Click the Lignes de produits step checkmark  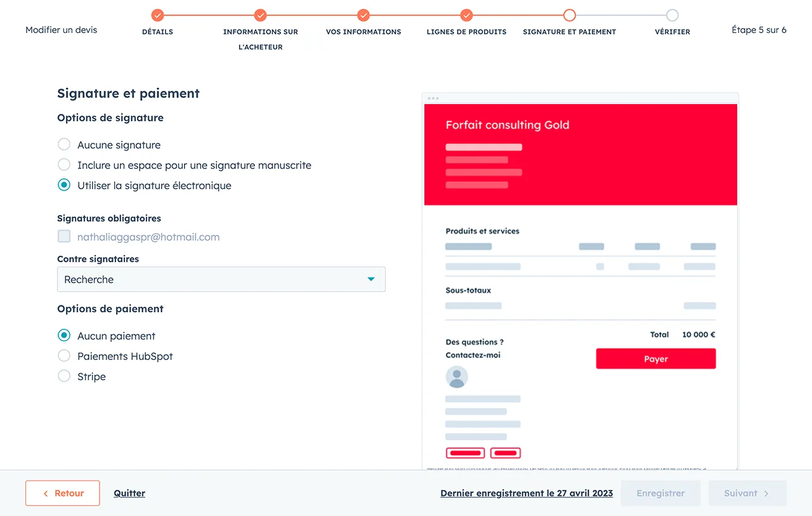click(466, 15)
